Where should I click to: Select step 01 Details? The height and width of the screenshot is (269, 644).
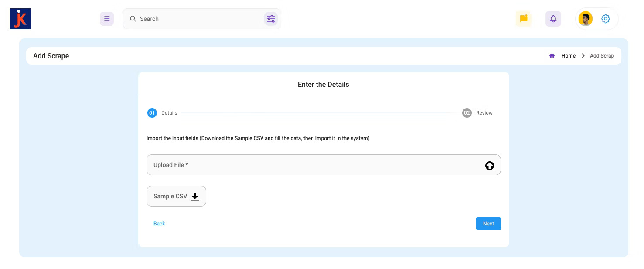pos(152,113)
